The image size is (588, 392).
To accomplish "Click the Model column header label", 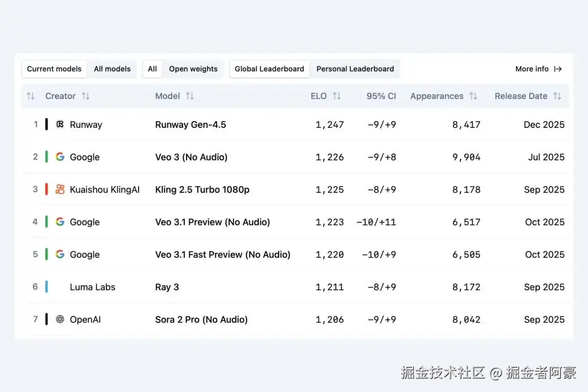I will 167,96.
